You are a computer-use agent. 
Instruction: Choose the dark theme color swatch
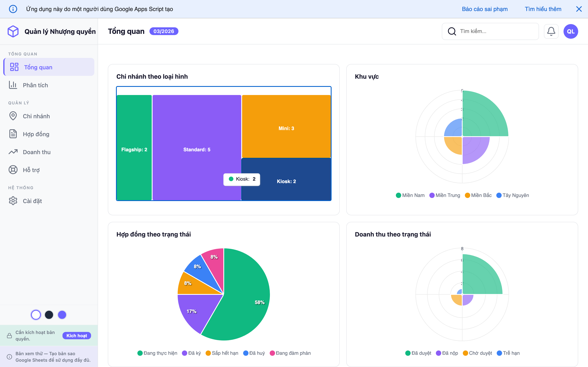[49, 315]
